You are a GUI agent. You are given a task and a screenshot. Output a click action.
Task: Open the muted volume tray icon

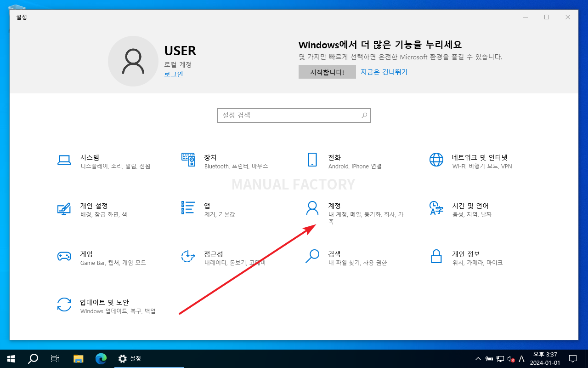[510, 359]
